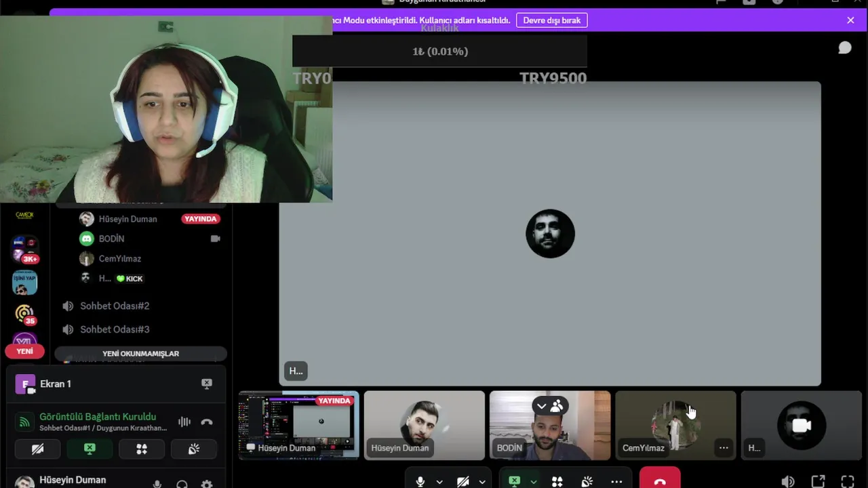This screenshot has height=488, width=868.
Task: Open more options ellipsis in call toolbar
Action: (616, 481)
